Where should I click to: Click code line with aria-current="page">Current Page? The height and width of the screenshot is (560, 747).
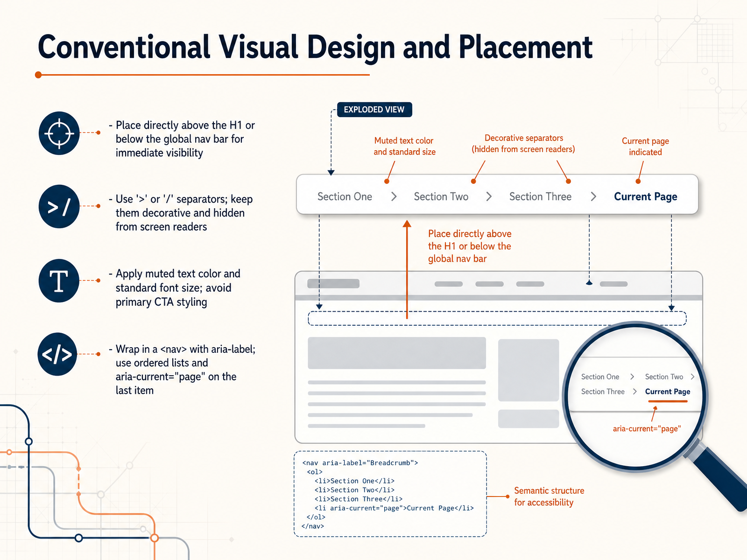(394, 508)
